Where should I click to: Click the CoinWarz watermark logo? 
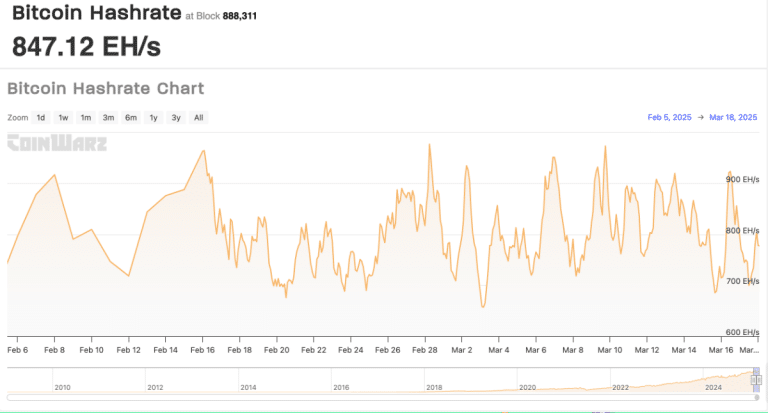57,143
